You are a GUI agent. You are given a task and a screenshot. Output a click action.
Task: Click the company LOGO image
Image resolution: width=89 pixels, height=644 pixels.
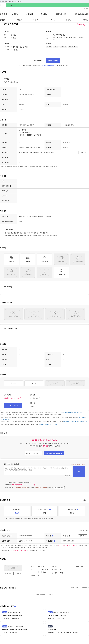coord(13,568)
